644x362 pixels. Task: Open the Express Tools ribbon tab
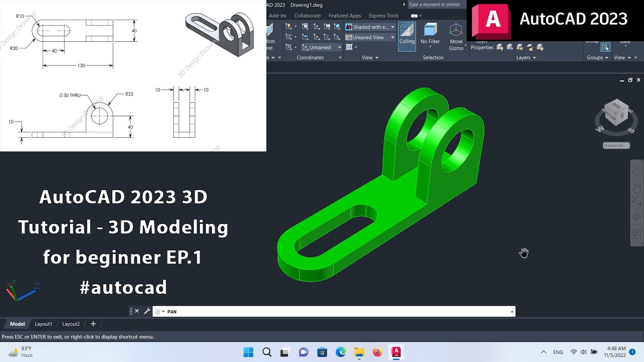383,16
